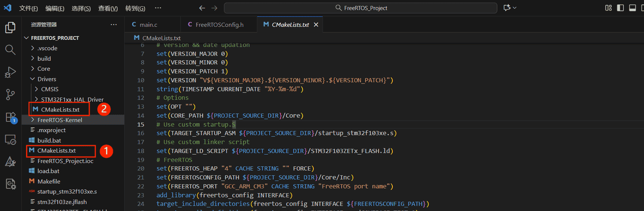Open the 文件(F) menu
644x211 pixels.
coord(29,9)
